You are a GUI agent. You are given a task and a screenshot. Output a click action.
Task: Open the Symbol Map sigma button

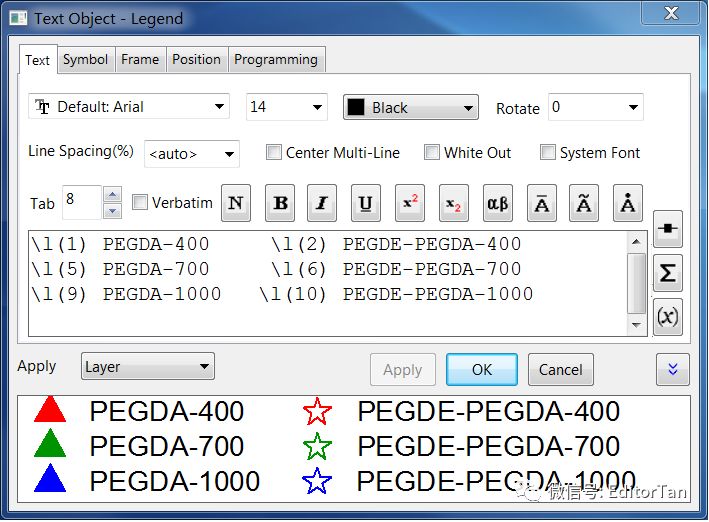click(668, 273)
